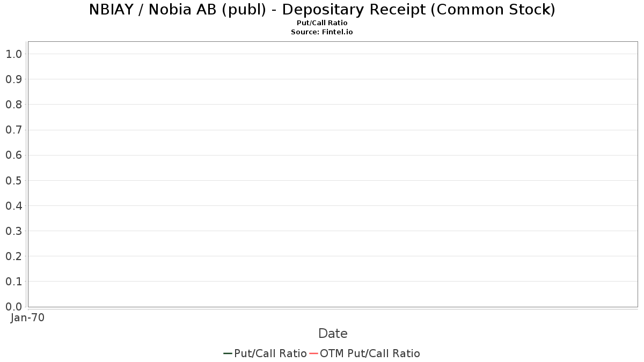Viewport: 644px width, 362px height.
Task: Click the 0.7 y-axis label
Action: tap(13, 130)
